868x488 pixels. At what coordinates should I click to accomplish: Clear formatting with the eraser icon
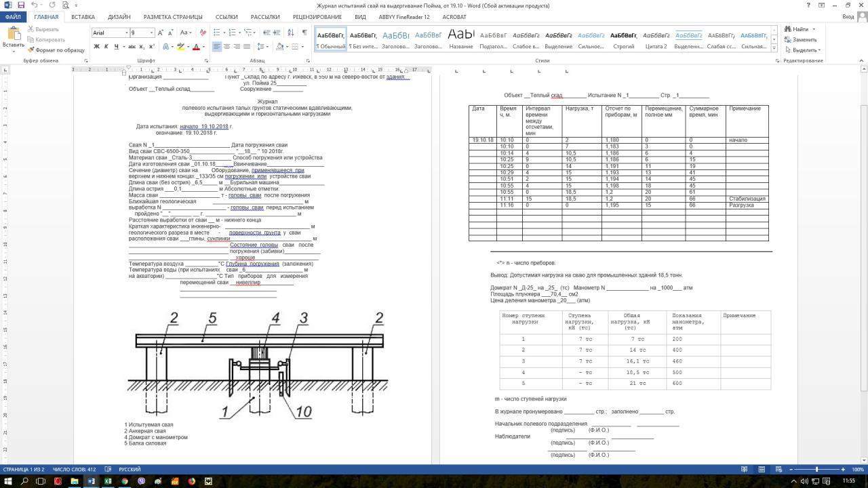tap(203, 33)
